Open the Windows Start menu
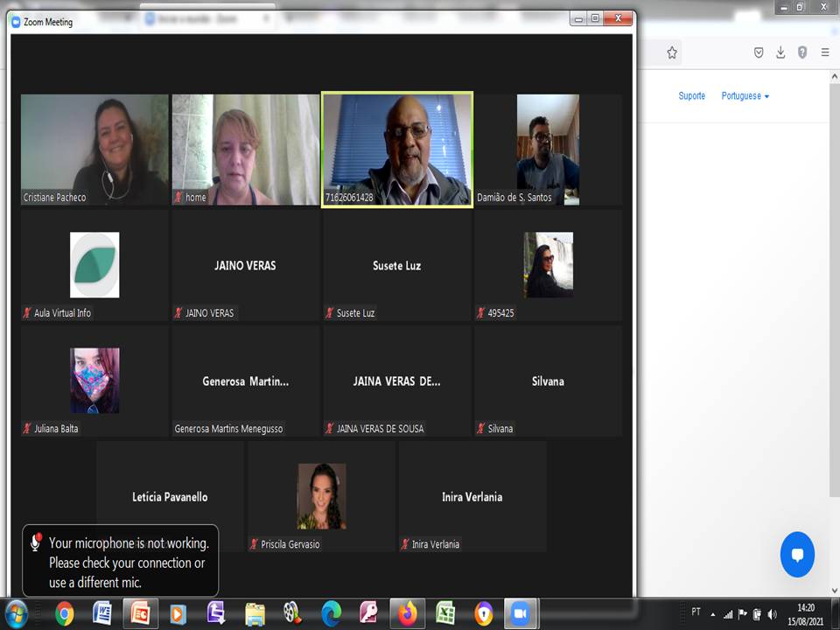840x630 pixels. coord(16,614)
